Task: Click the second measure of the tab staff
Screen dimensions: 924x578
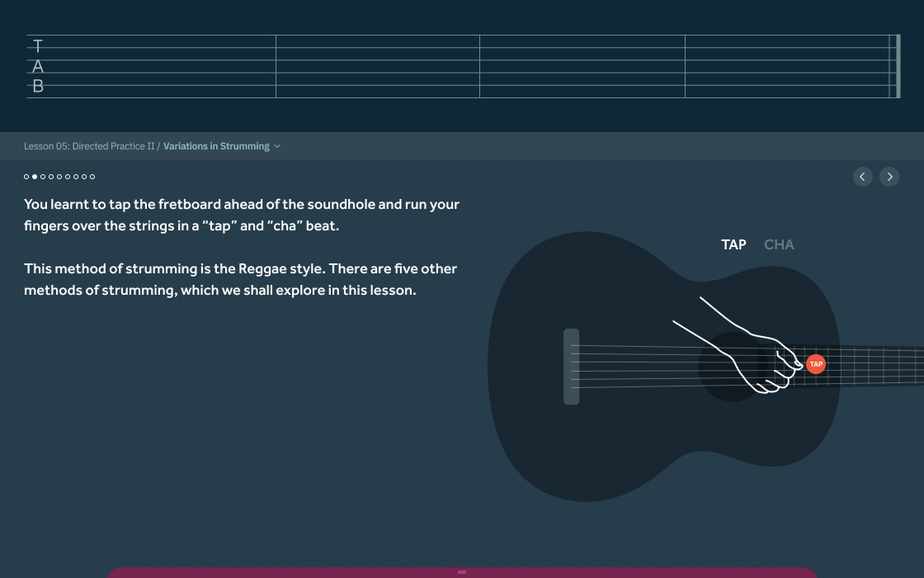Action: 377,66
